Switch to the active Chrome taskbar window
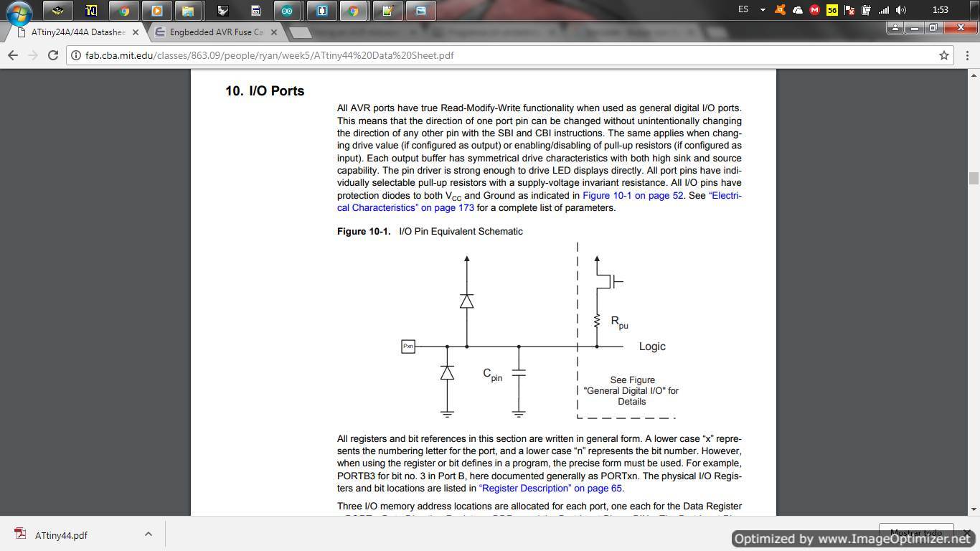Screen dimensions: 980x551 click(354, 10)
